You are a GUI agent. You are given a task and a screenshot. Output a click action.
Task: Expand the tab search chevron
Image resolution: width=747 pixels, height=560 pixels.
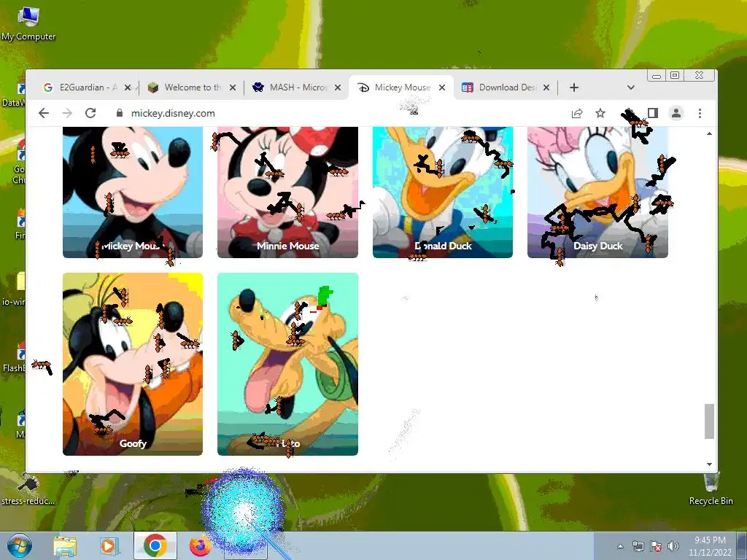[x=631, y=87]
